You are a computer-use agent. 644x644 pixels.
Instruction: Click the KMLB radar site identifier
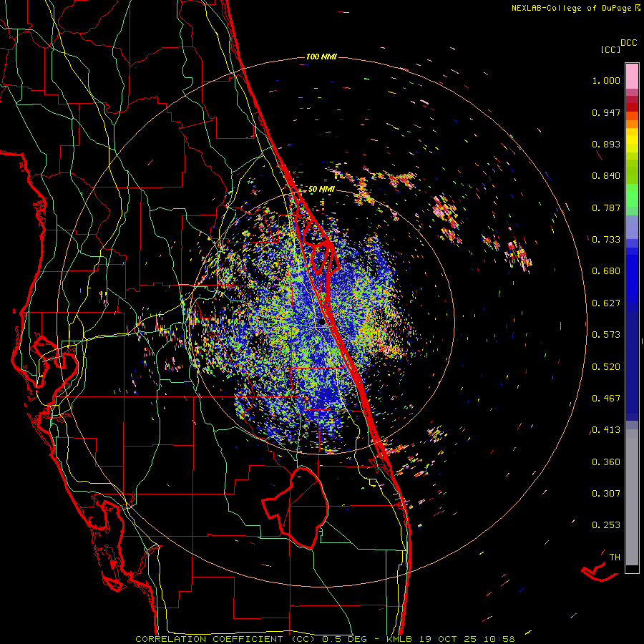[x=399, y=639]
